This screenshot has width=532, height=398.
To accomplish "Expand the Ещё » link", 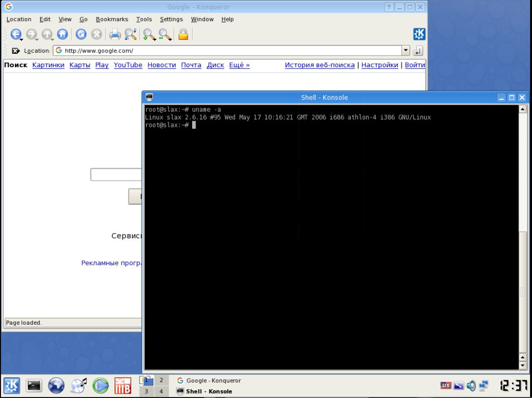I will pyautogui.click(x=240, y=65).
